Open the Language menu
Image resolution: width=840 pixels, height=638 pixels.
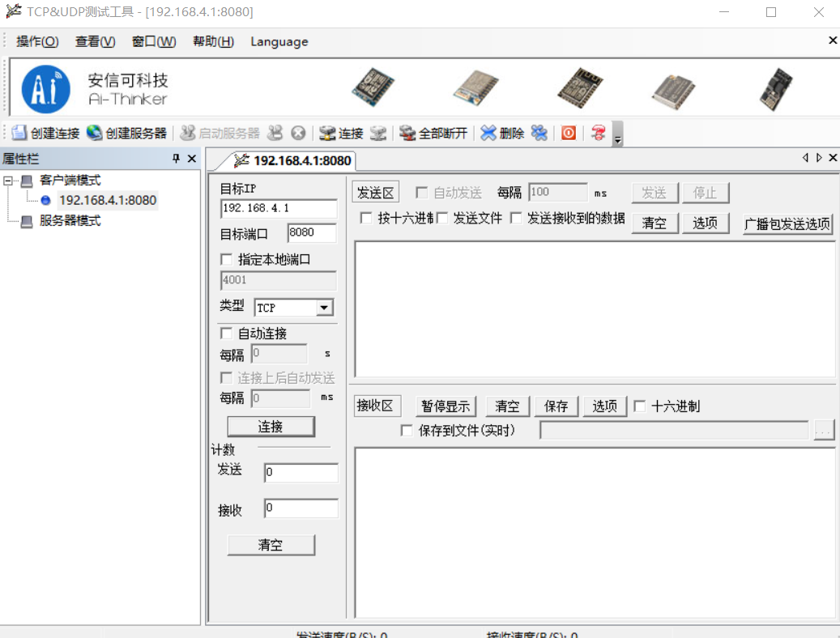(x=279, y=41)
